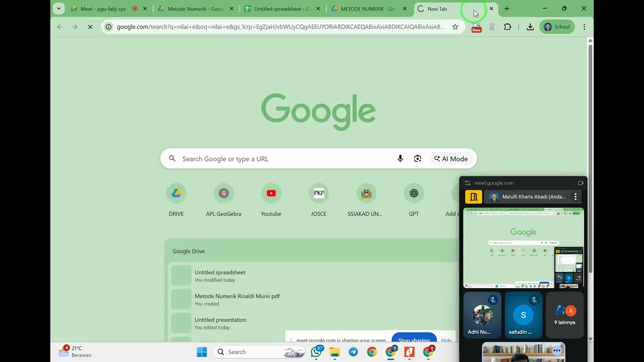Open the APL GeoGebra shortcut
This screenshot has width=644, height=362.
pyautogui.click(x=223, y=200)
